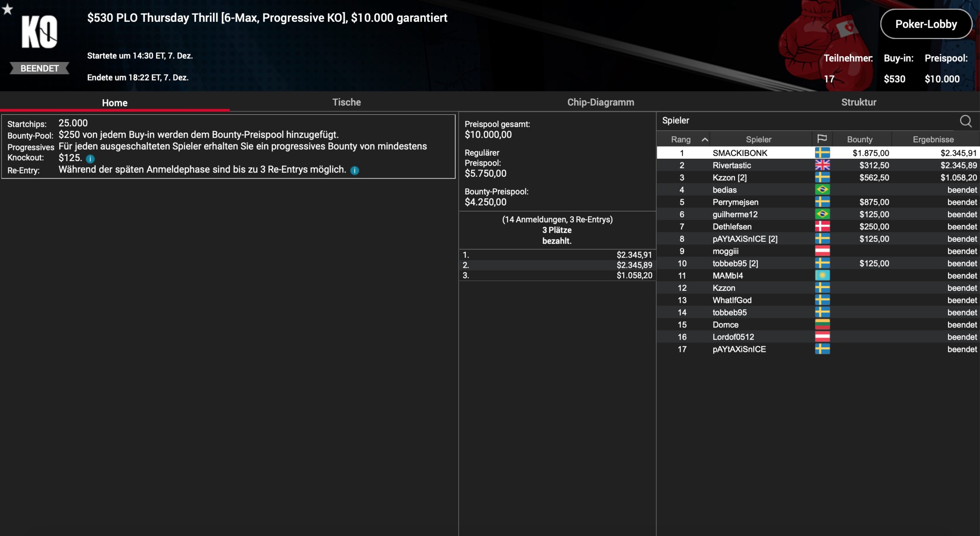Click Rivertastic's UK flag icon

pyautogui.click(x=822, y=165)
